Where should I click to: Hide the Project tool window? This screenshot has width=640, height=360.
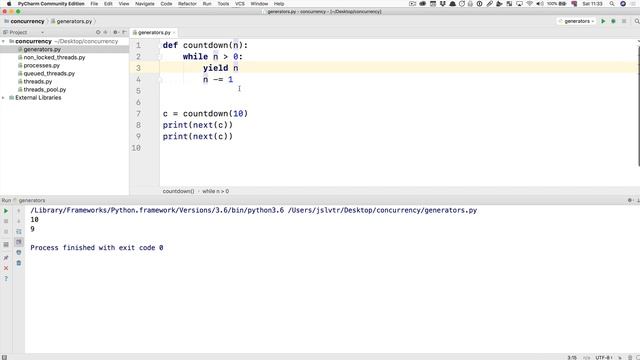124,32
